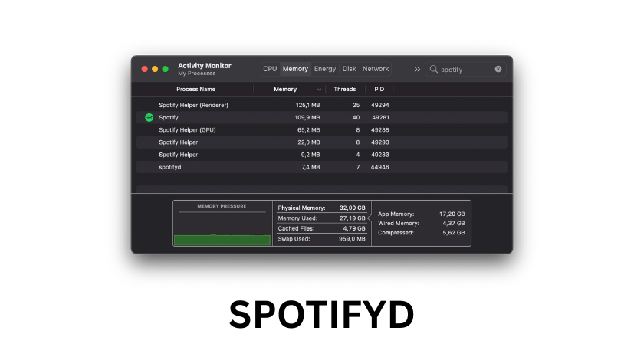This screenshot has height=360, width=644.
Task: Open the Network tab
Action: point(376,69)
